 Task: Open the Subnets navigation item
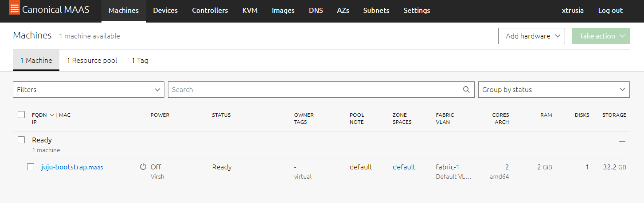tap(376, 11)
